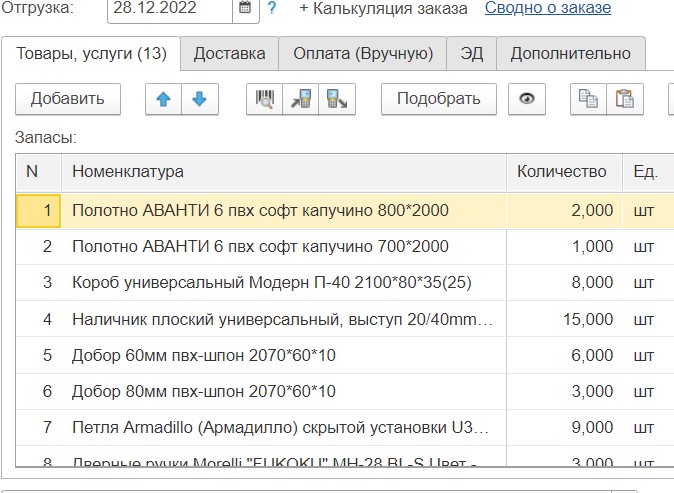Select the ЭД tab
The image size is (674, 493).
click(x=471, y=53)
